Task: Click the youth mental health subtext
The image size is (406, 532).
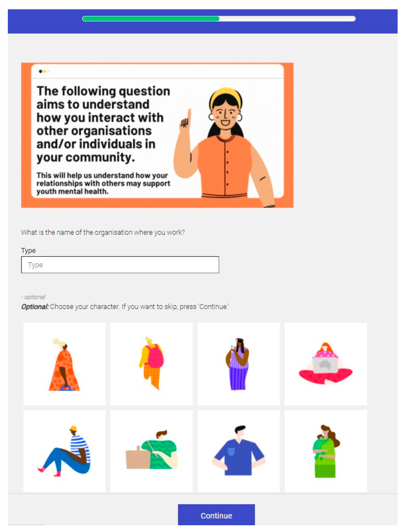Action: pyautogui.click(x=103, y=183)
